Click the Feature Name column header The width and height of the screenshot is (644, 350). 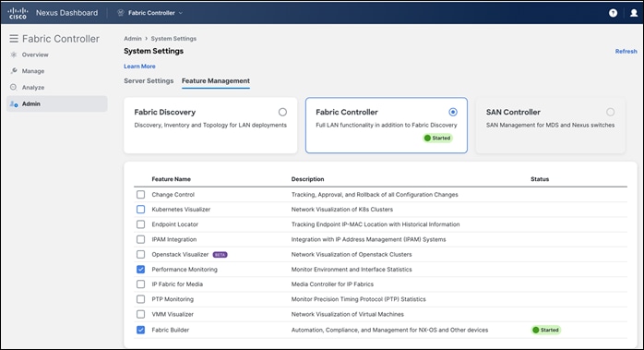tap(172, 179)
